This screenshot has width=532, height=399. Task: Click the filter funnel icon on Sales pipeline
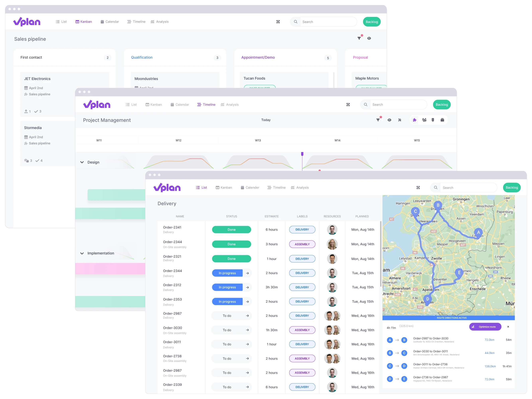[x=359, y=38]
